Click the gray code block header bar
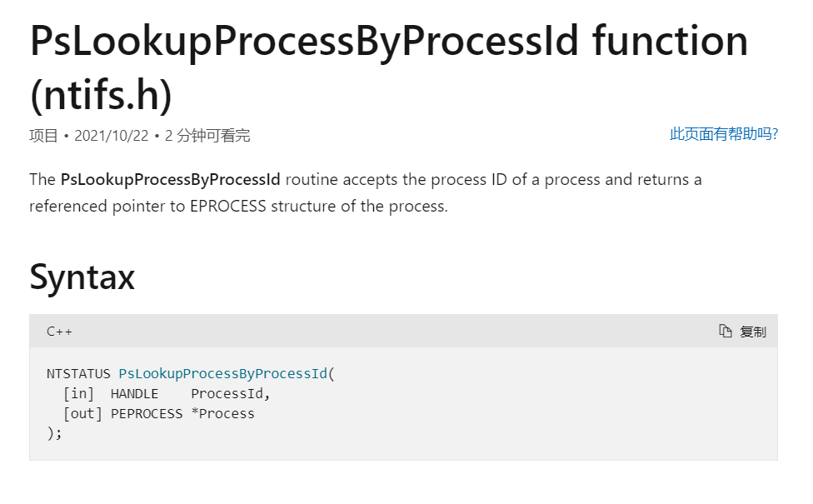813x504 pixels. [403, 331]
